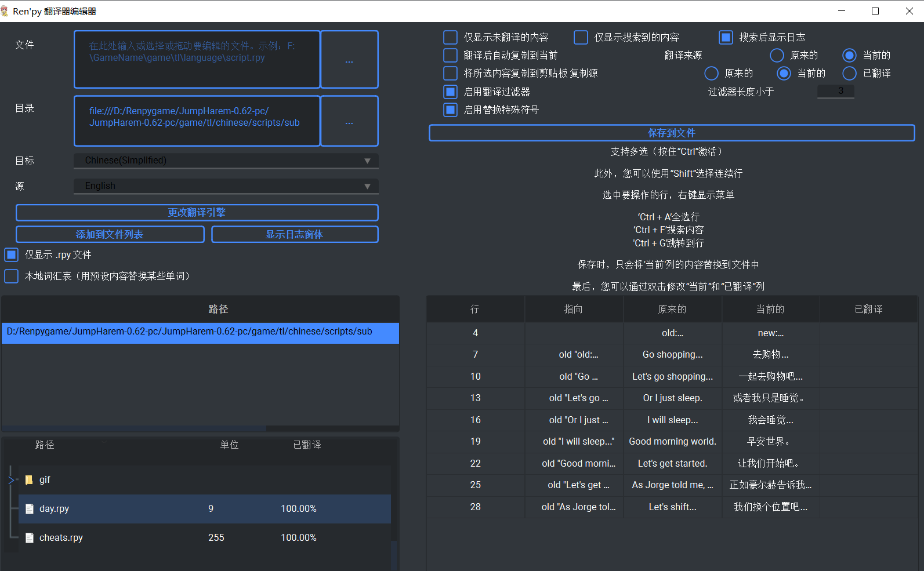The width and height of the screenshot is (924, 571).
Task: Click cell '我们换个位置吧...'
Action: pyautogui.click(x=770, y=507)
